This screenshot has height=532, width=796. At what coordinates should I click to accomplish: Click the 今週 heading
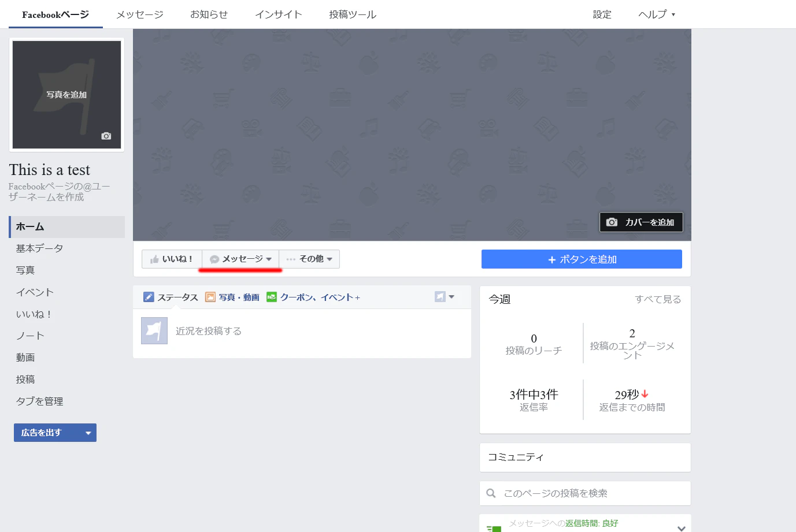[x=500, y=299]
